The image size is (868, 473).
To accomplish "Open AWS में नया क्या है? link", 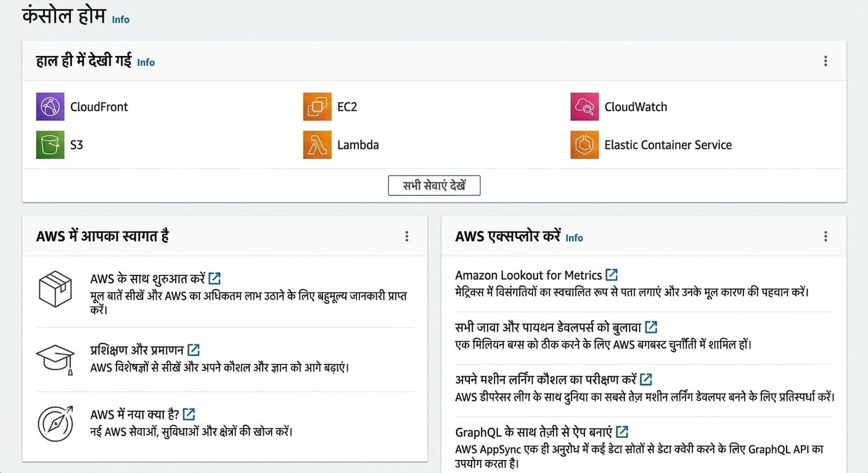I will click(135, 414).
